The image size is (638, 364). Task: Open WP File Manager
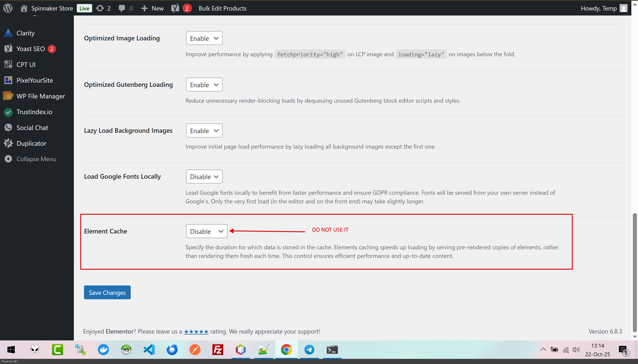pos(41,96)
